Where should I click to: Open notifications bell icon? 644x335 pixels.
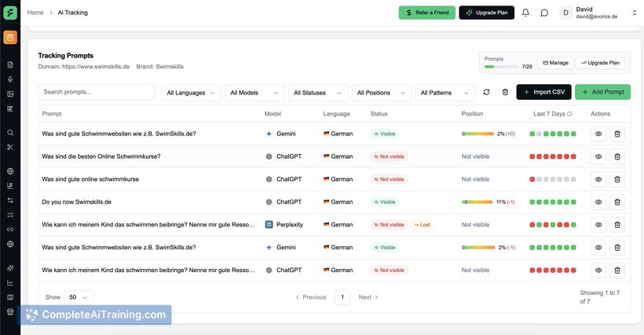pyautogui.click(x=525, y=13)
